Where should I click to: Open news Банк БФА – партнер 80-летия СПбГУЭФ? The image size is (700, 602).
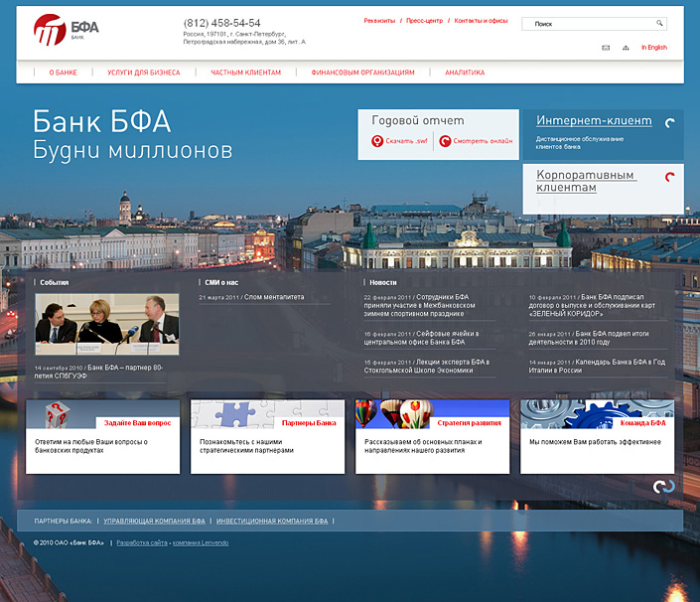tap(98, 372)
